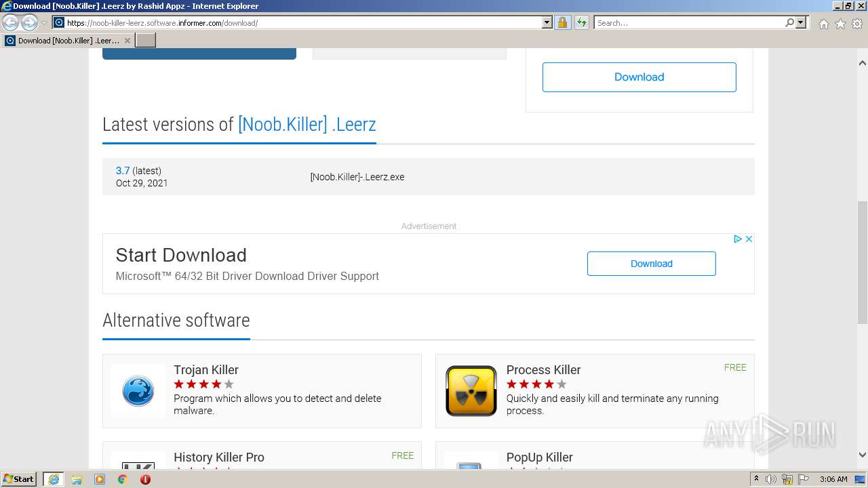Open the Tools gear icon

point(857,24)
